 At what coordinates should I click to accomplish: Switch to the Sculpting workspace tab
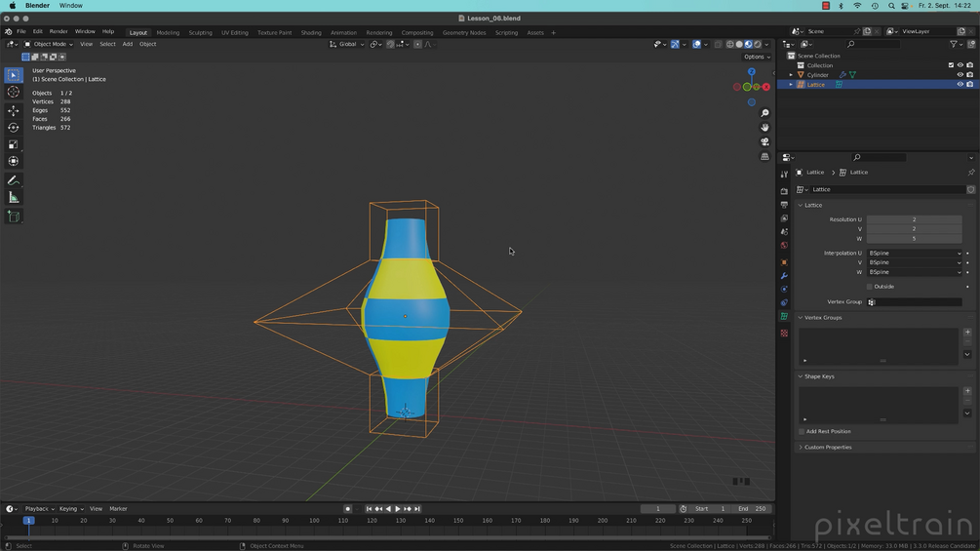tap(200, 32)
